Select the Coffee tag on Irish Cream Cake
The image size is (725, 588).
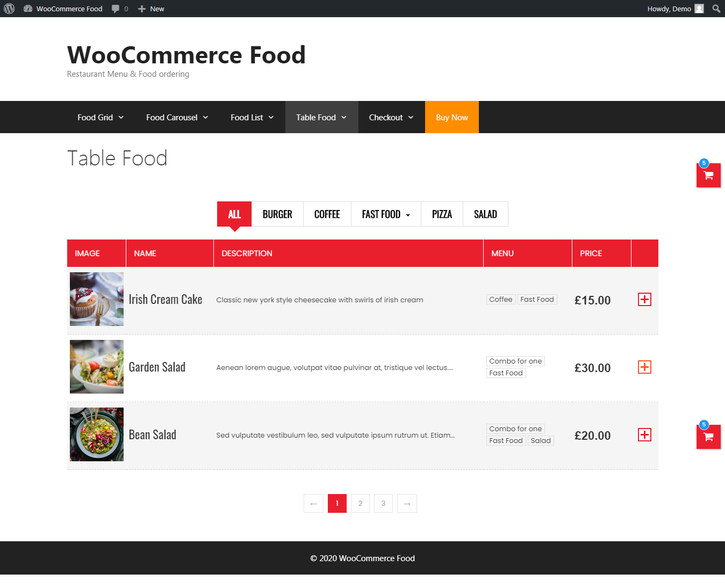click(500, 299)
